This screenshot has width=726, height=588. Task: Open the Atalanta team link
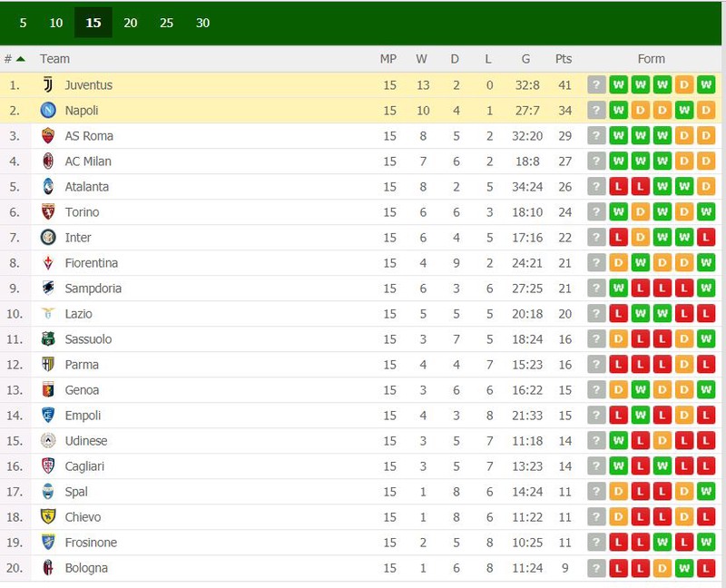point(87,187)
